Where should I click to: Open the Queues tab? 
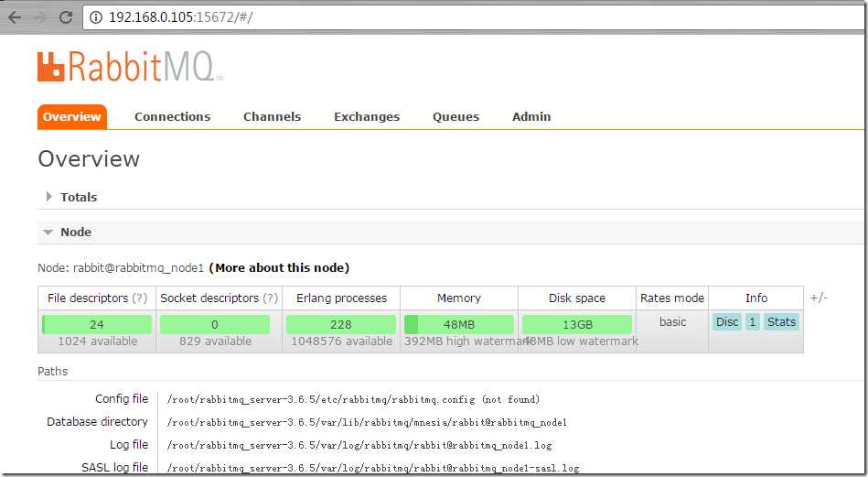(x=455, y=117)
